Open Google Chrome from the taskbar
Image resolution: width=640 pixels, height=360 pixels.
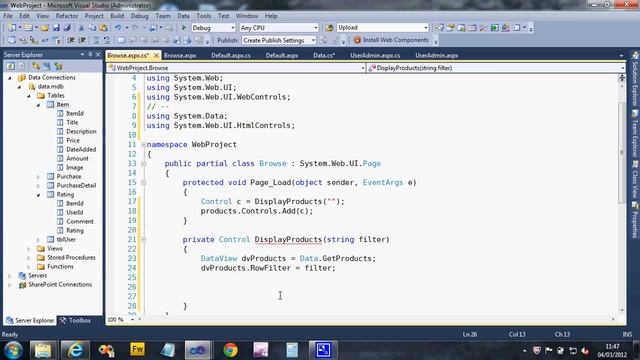pyautogui.click(x=230, y=350)
